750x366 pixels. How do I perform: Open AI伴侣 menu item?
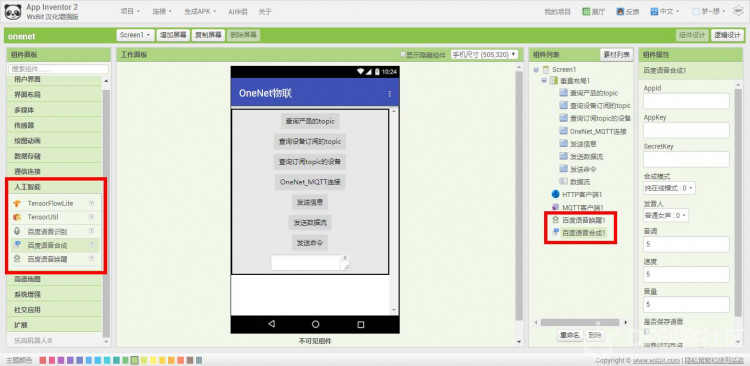[x=238, y=11]
